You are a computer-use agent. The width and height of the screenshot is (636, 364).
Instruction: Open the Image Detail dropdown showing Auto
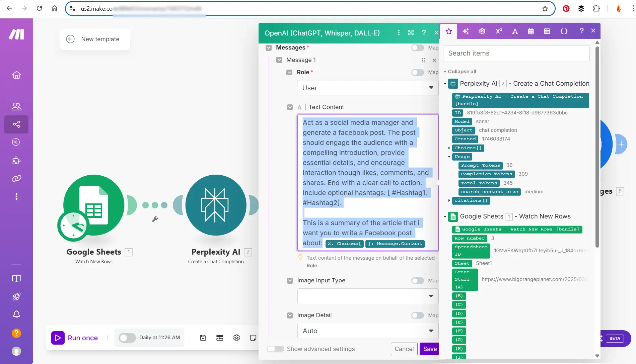(368, 331)
